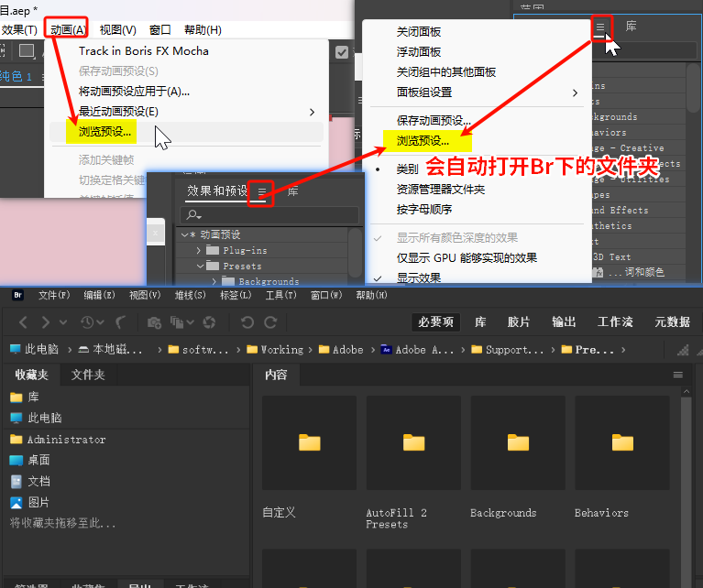The height and width of the screenshot is (588, 703).
Task: Click the Bridge Br application icon
Action: click(17, 295)
